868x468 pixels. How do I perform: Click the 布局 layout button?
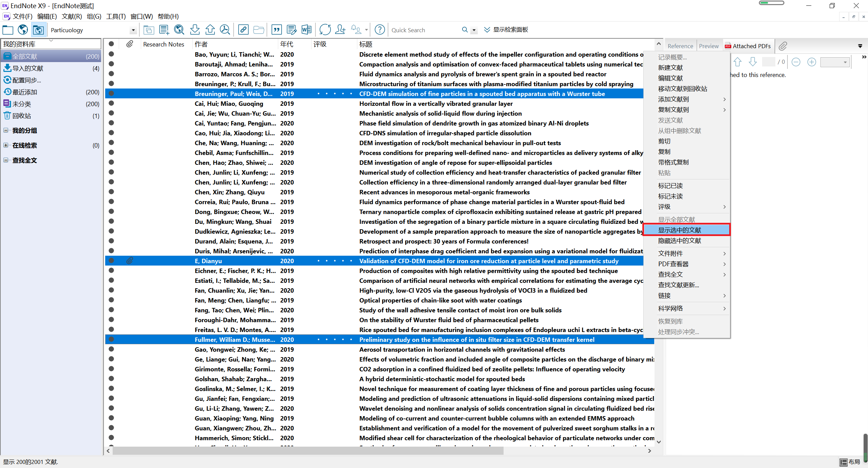[x=850, y=462]
